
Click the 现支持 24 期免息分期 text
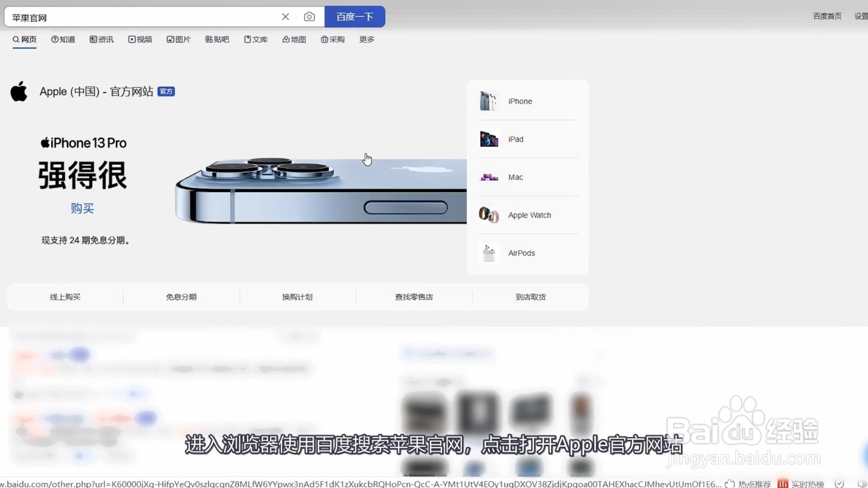[86, 240]
